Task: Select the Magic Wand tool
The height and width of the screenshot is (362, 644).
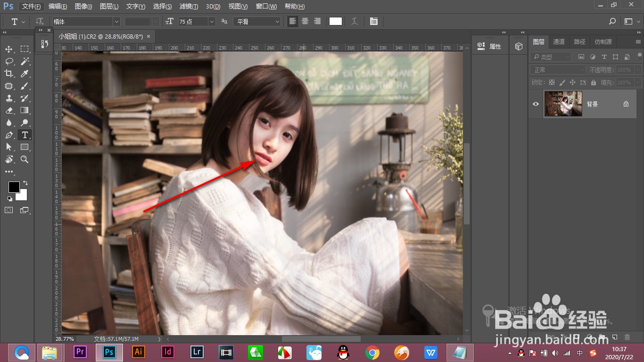Action: pyautogui.click(x=25, y=61)
